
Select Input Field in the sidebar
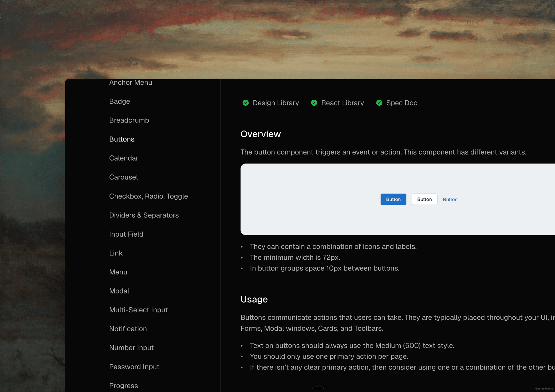(126, 234)
